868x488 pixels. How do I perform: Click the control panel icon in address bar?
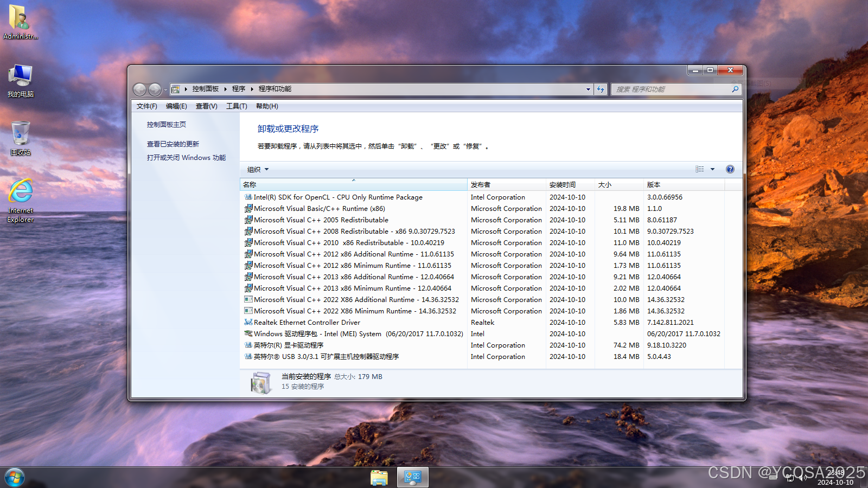[x=175, y=89]
